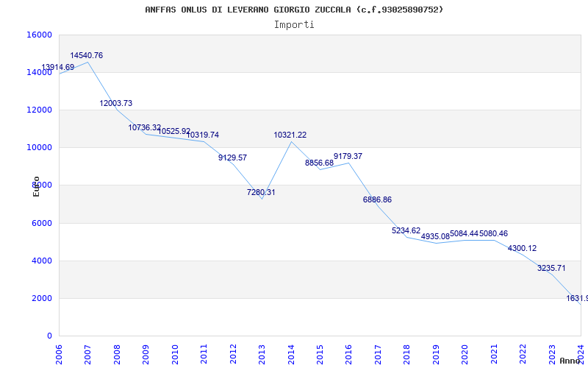Select data label 3235.71

tap(551, 268)
